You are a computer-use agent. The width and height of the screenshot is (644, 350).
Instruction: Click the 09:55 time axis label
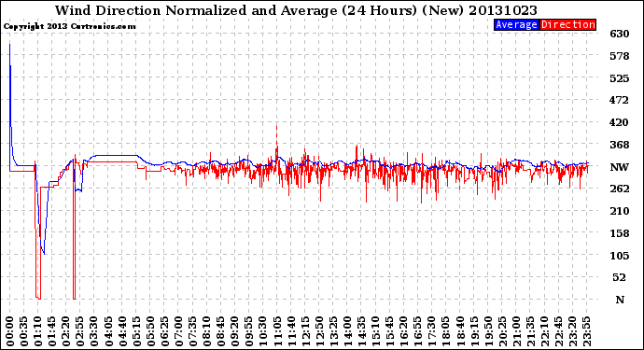click(249, 331)
